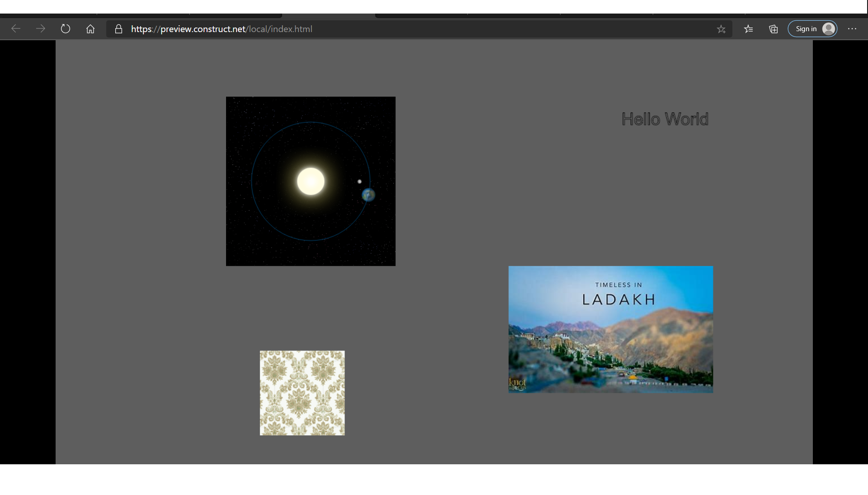This screenshot has height=495, width=868.
Task: Open the browser home page
Action: 90,28
